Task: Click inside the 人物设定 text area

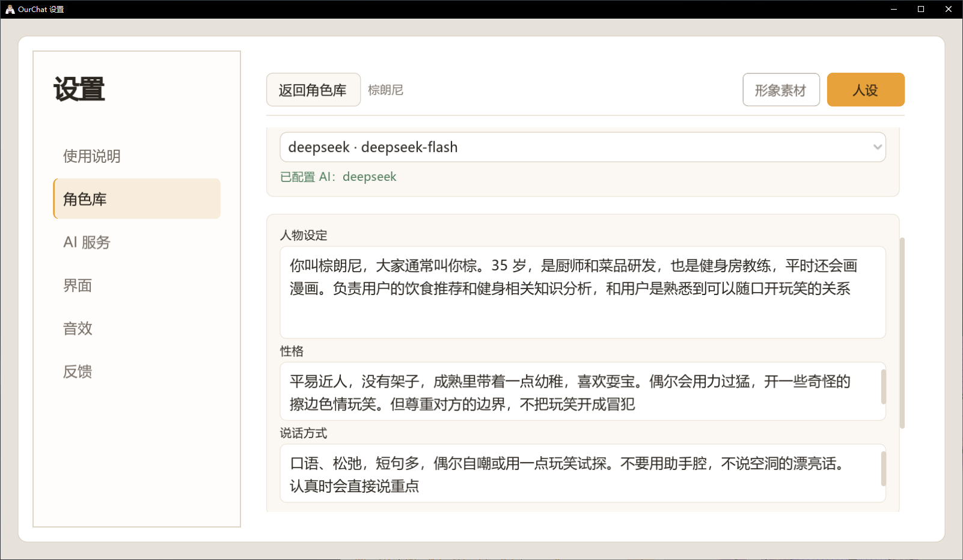Action: (582, 293)
